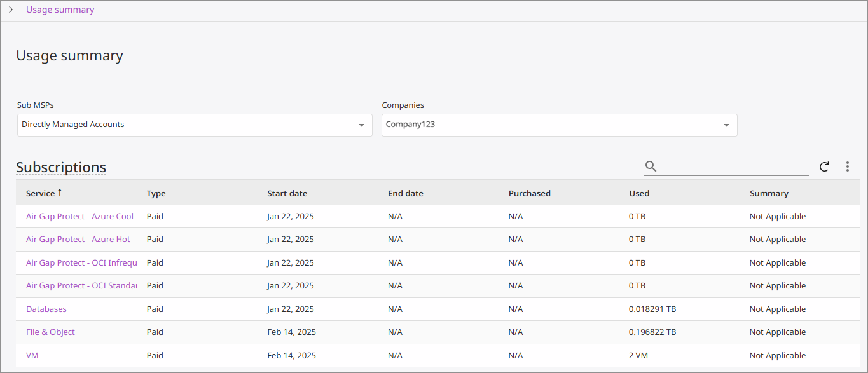Open the Companies dropdown arrow
This screenshot has width=868, height=373.
(x=726, y=125)
